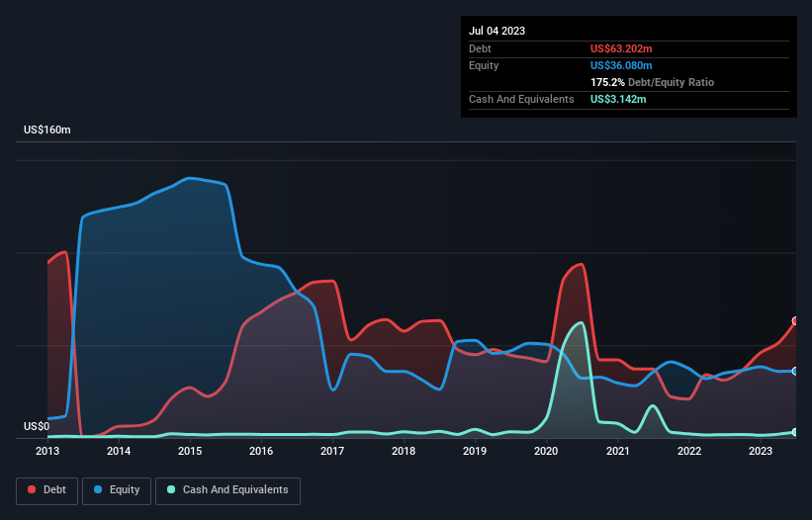Click the 2020 x-axis label
The height and width of the screenshot is (520, 812).
[x=546, y=451]
